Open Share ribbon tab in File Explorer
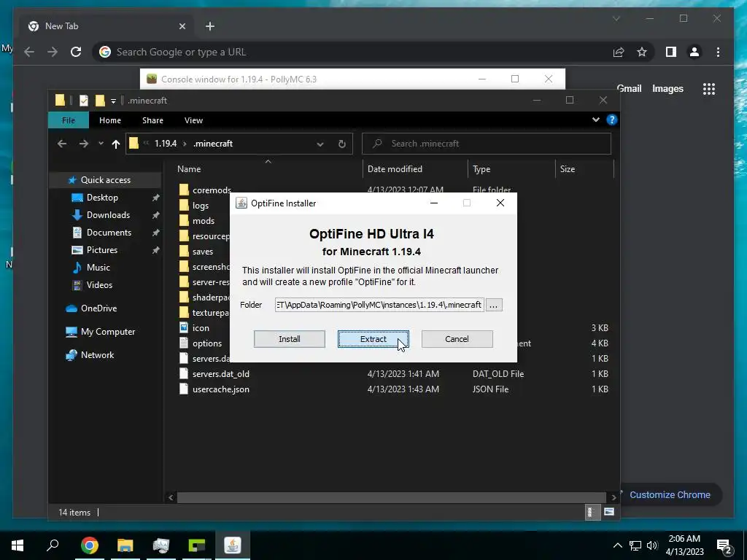 [152, 120]
